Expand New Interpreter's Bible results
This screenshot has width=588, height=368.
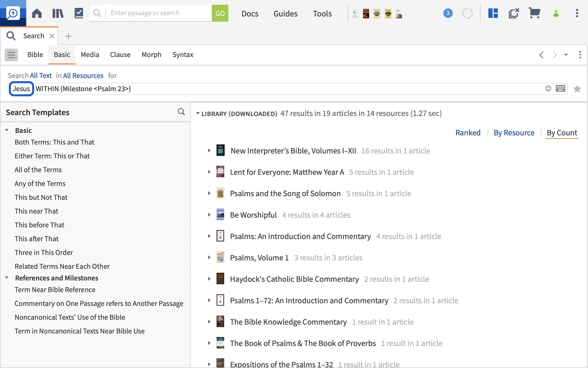tap(209, 151)
